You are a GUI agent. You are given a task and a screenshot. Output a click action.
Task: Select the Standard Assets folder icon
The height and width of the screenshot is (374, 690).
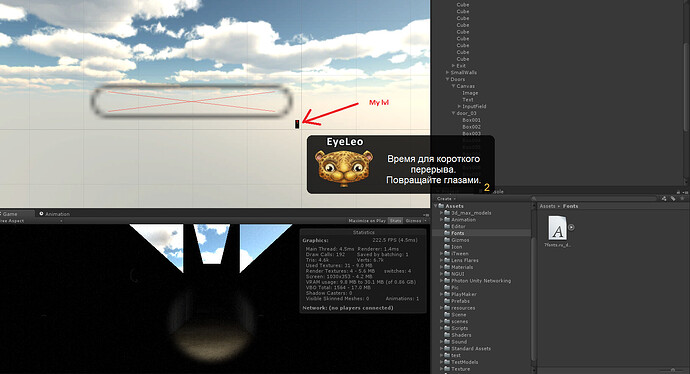pyautogui.click(x=447, y=348)
